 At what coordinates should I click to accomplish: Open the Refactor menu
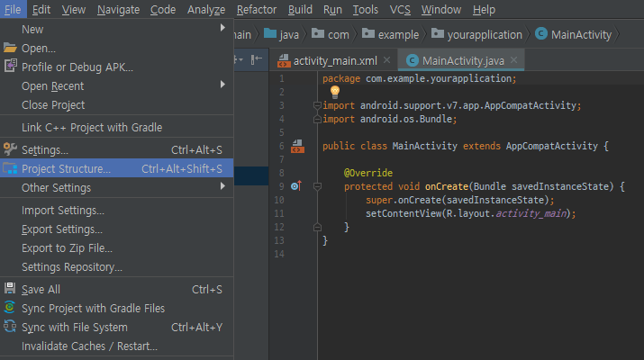coord(257,9)
